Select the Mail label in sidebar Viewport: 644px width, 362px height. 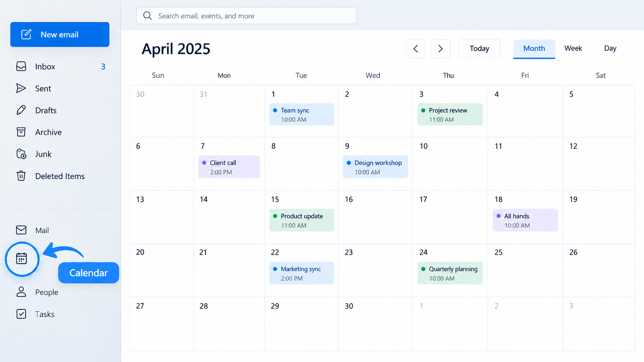[x=42, y=230]
